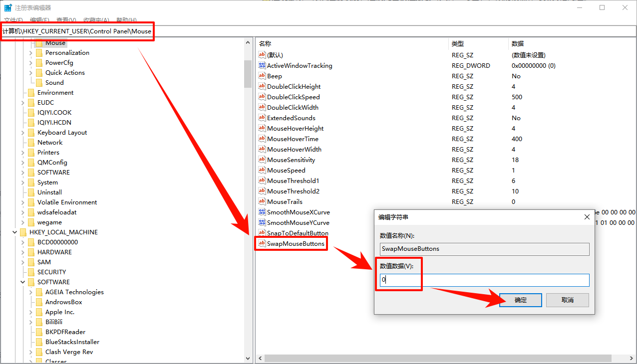Expand the Keyboard Layout tree node
The image size is (637, 364).
(23, 133)
